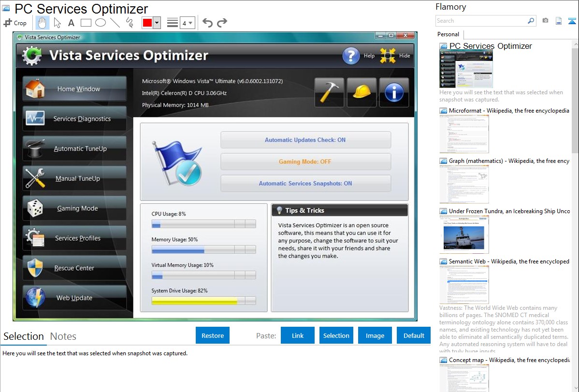Open Gaming Mode in the sidebar
This screenshot has width=579, height=392.
point(74,208)
